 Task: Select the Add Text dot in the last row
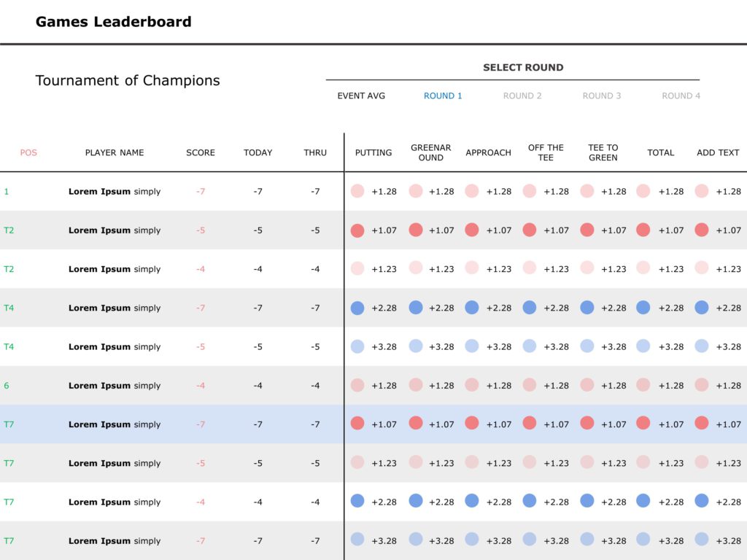[701, 540]
